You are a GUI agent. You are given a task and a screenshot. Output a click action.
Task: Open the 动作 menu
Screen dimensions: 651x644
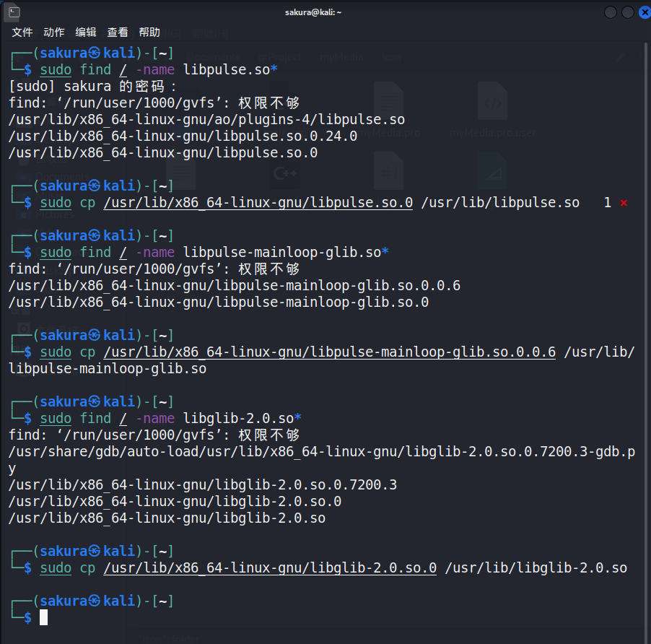[54, 32]
